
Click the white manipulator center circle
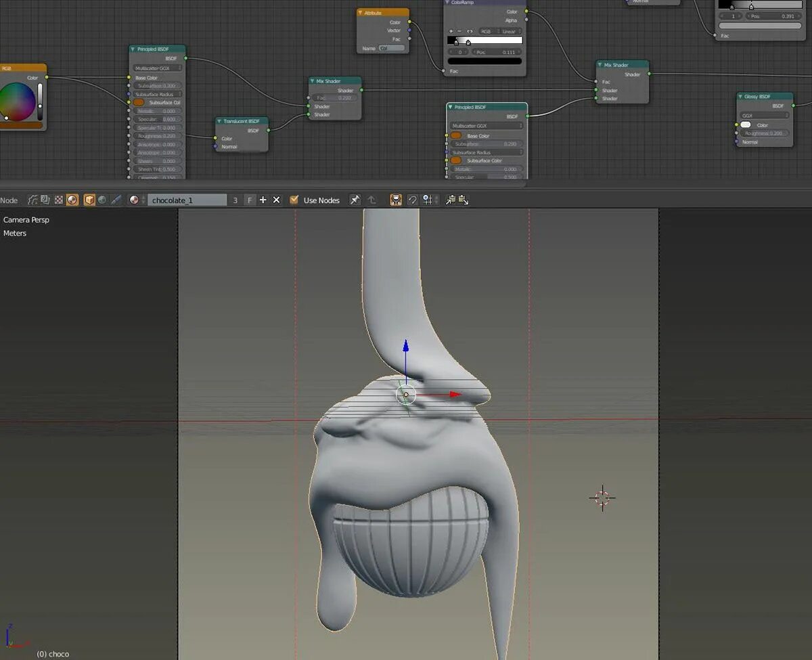(406, 394)
